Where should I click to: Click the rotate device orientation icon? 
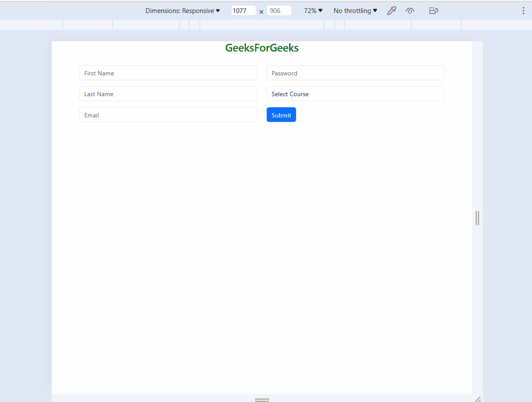click(x=434, y=11)
